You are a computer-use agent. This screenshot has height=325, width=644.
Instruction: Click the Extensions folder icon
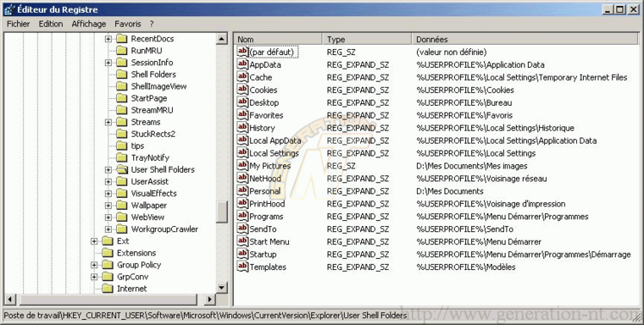click(108, 253)
